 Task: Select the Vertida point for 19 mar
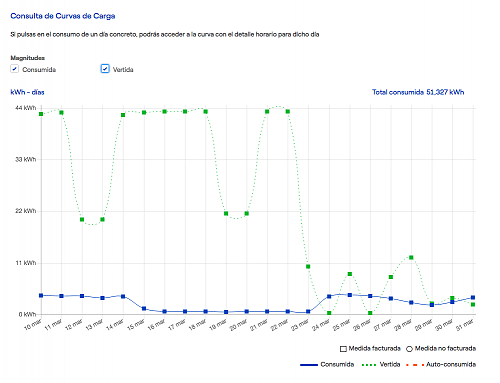coord(226,213)
